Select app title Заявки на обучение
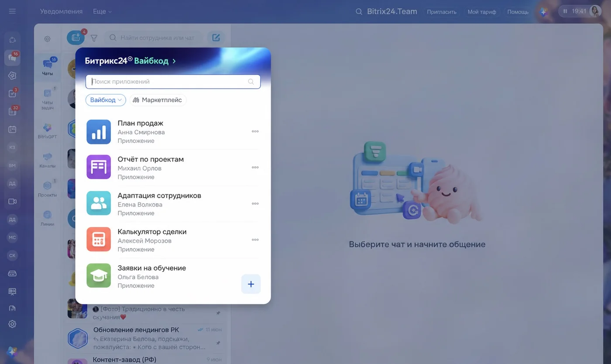Screen dimensions: 611x364 coord(152,268)
